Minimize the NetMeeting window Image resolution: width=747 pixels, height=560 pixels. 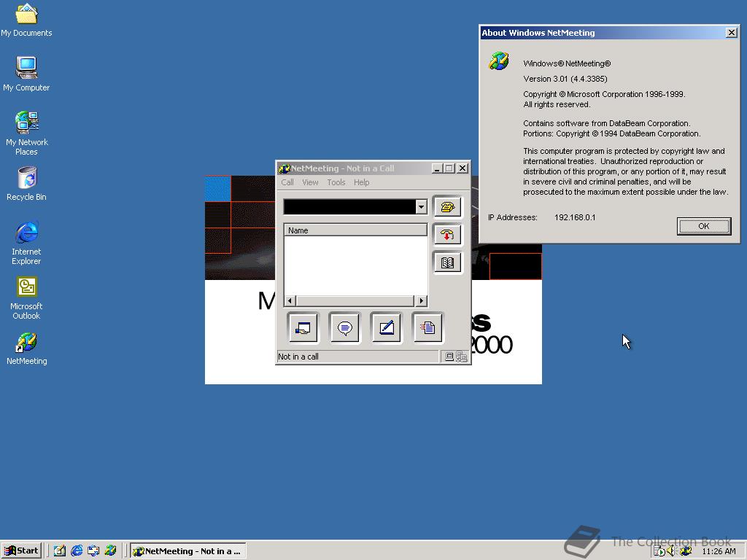tap(437, 168)
